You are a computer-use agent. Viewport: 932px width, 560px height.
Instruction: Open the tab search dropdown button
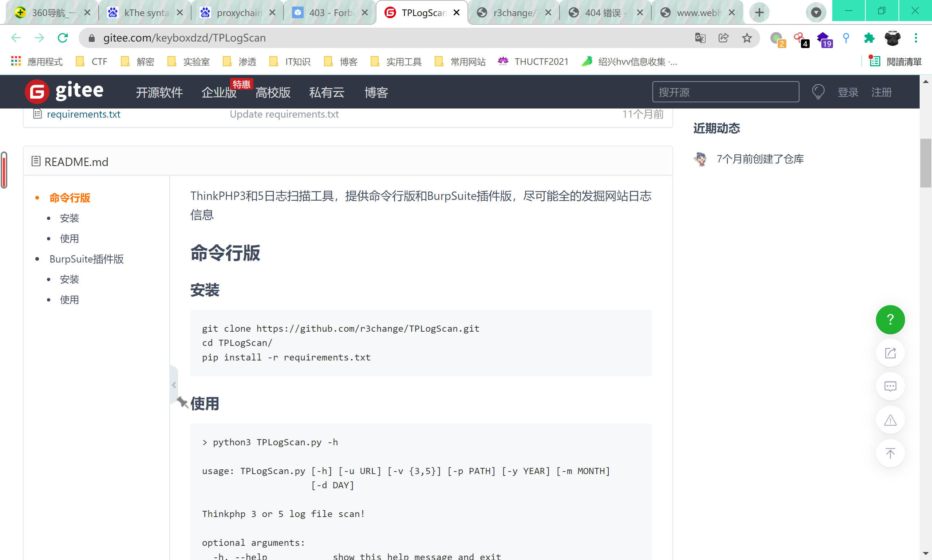pos(816,13)
